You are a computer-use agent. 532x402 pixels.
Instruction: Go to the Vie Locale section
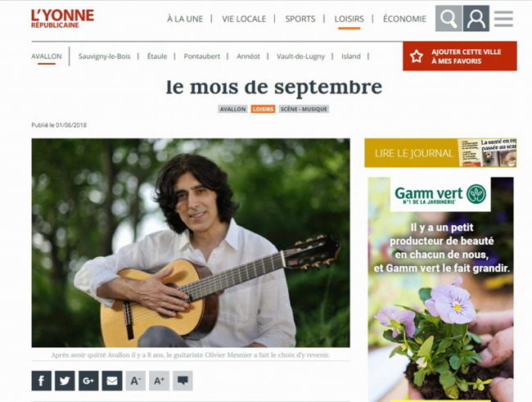(x=244, y=19)
